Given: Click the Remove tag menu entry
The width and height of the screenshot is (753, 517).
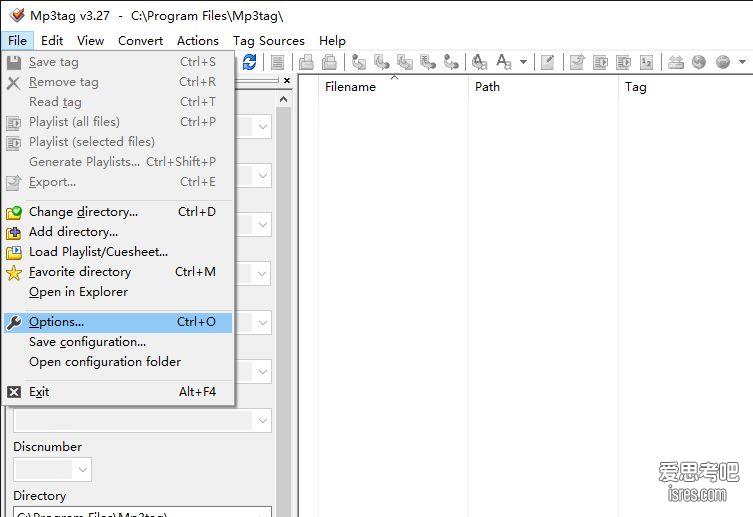Looking at the screenshot, I should tap(118, 82).
